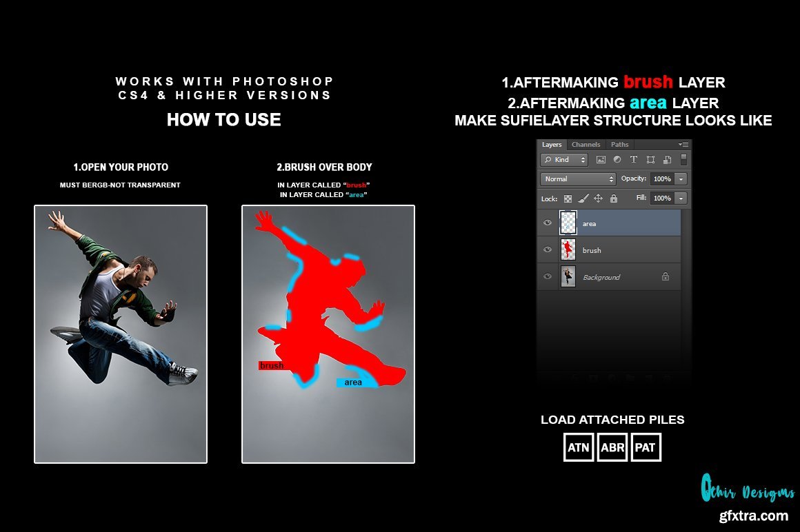
Task: Click the pixel layers filter icon
Action: [x=601, y=160]
